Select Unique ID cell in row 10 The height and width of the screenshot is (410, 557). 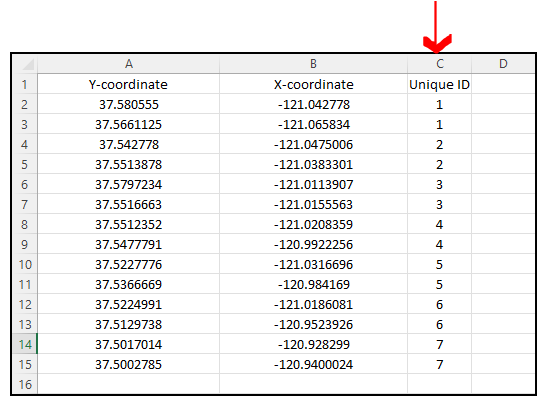[x=439, y=264]
